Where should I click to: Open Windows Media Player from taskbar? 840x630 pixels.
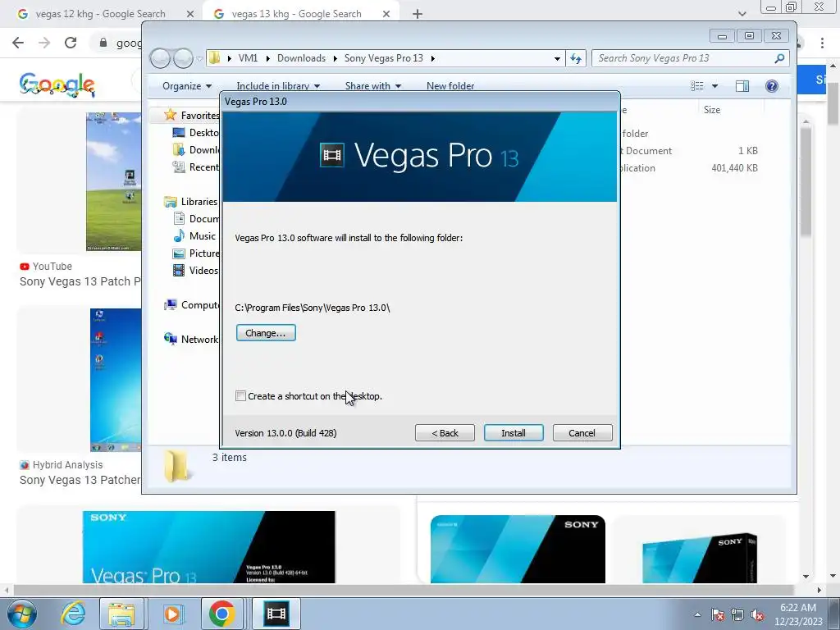pos(172,614)
